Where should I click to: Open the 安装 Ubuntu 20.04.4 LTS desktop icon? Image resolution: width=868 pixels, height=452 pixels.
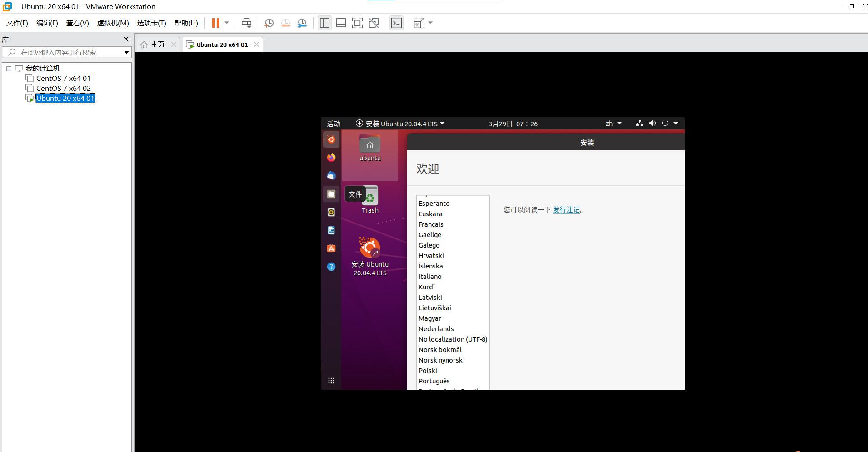point(370,257)
